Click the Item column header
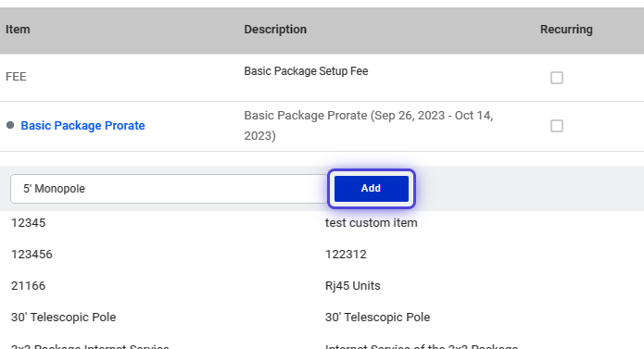The image size is (644, 349). click(x=18, y=30)
